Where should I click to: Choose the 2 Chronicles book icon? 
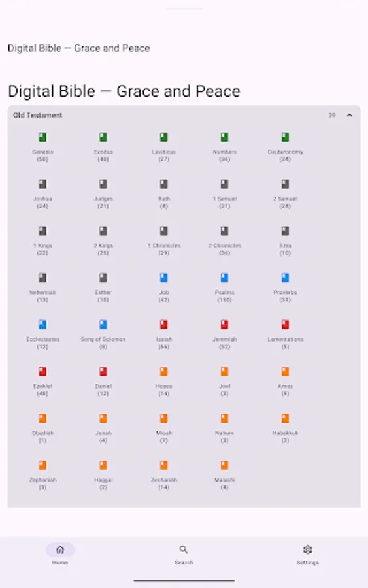[x=224, y=231]
